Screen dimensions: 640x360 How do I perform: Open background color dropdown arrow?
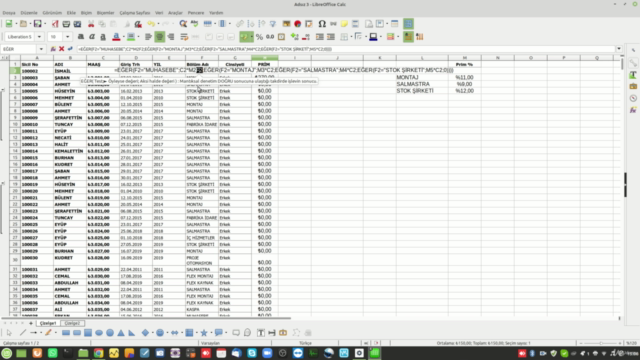[138, 37]
